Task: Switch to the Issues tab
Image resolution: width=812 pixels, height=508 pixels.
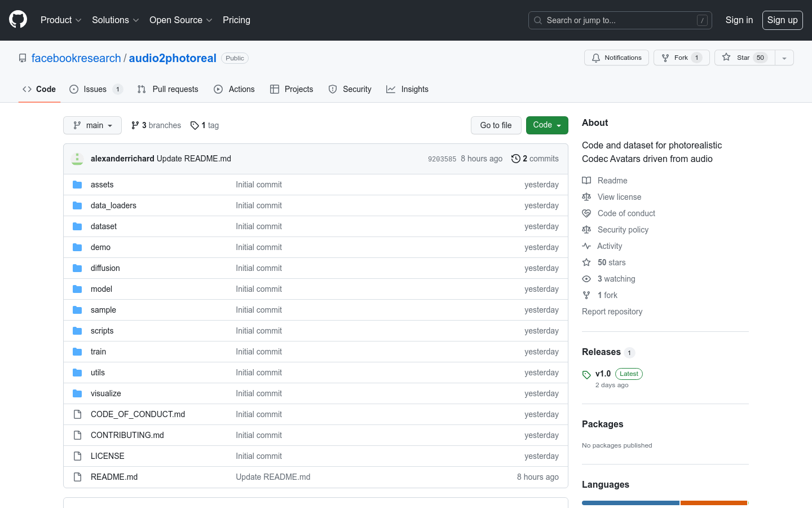Action: 96,89
